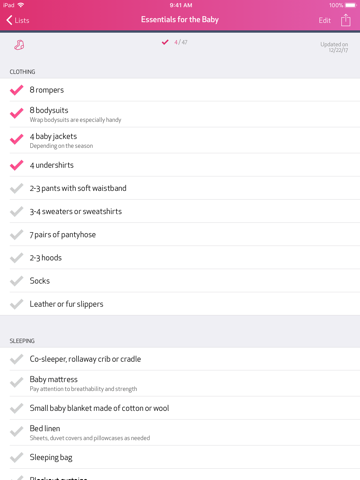Tap the baby list icon
This screenshot has width=360, height=480.
[x=19, y=45]
